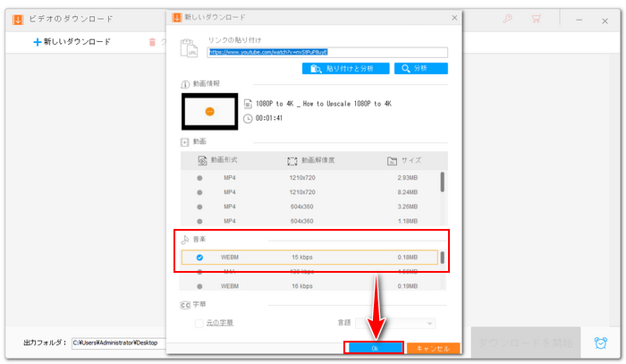Viewport: 626px width, 364px height.
Task: Click the alarm clock icon
Action: (601, 343)
